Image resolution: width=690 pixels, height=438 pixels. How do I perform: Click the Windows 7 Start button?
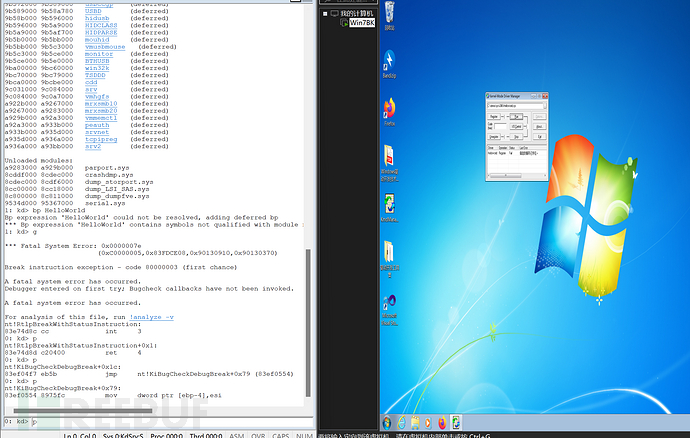point(388,422)
